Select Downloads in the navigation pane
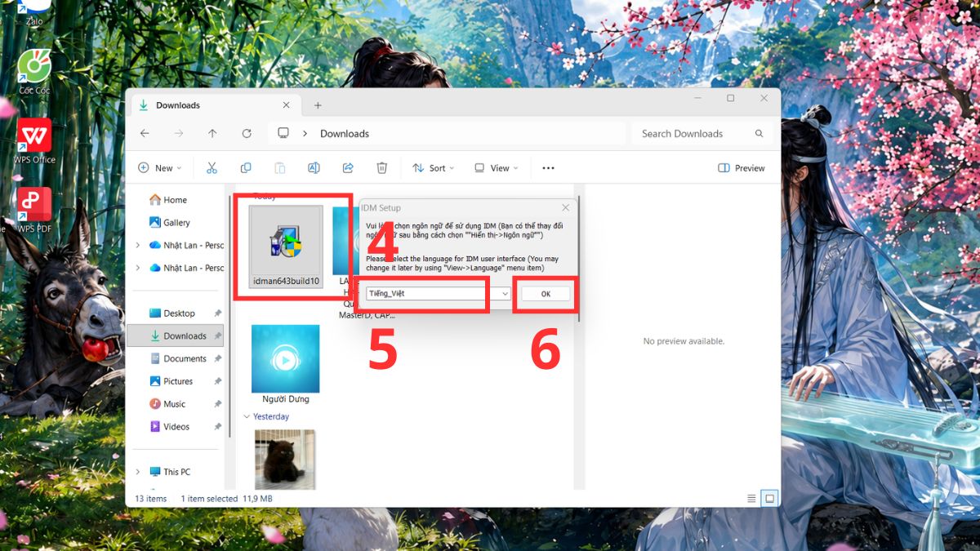The image size is (980, 551). pos(175,335)
